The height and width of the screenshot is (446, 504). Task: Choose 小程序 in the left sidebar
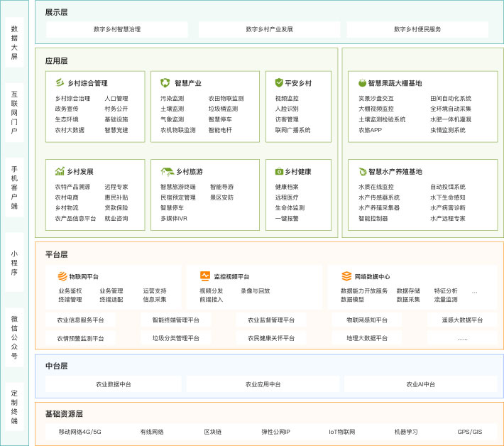click(14, 262)
